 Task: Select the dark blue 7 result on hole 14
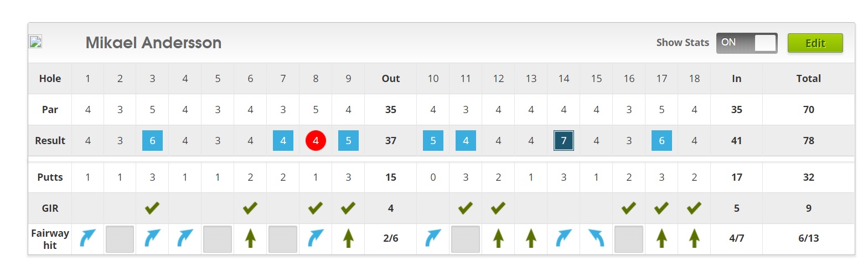click(564, 141)
